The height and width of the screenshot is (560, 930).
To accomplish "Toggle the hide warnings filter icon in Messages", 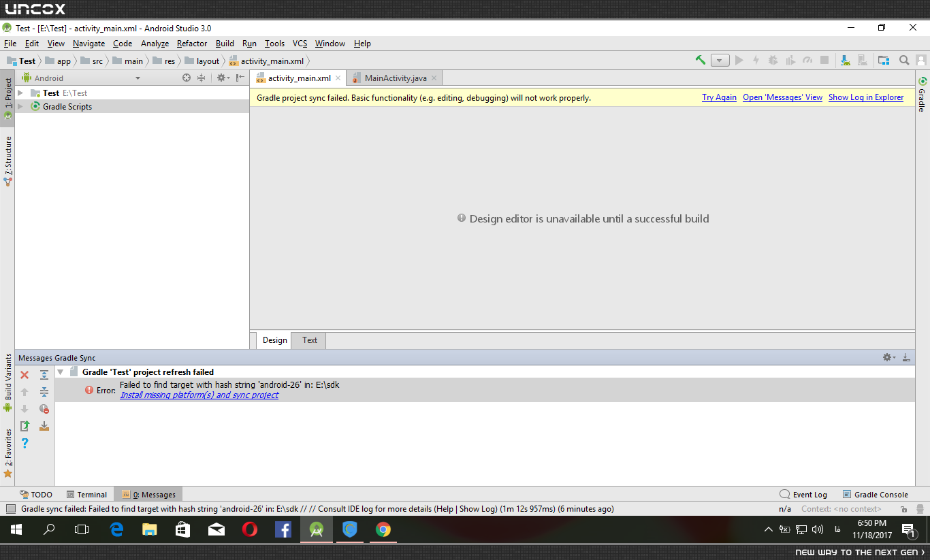I will [x=44, y=409].
